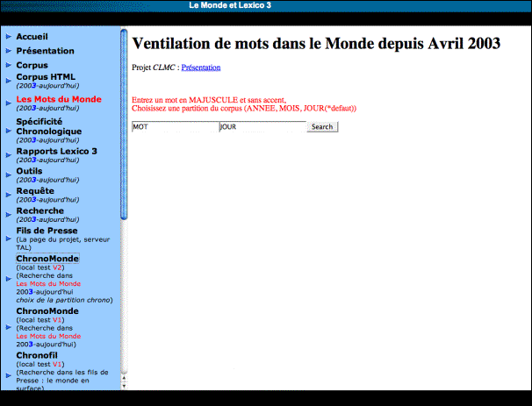Click the sidebar scroll down arrow
The height and width of the screenshot is (406, 532).
[x=124, y=386]
